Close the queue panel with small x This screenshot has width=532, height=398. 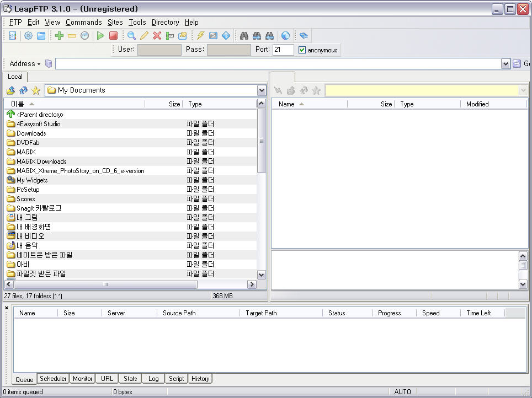point(7,308)
